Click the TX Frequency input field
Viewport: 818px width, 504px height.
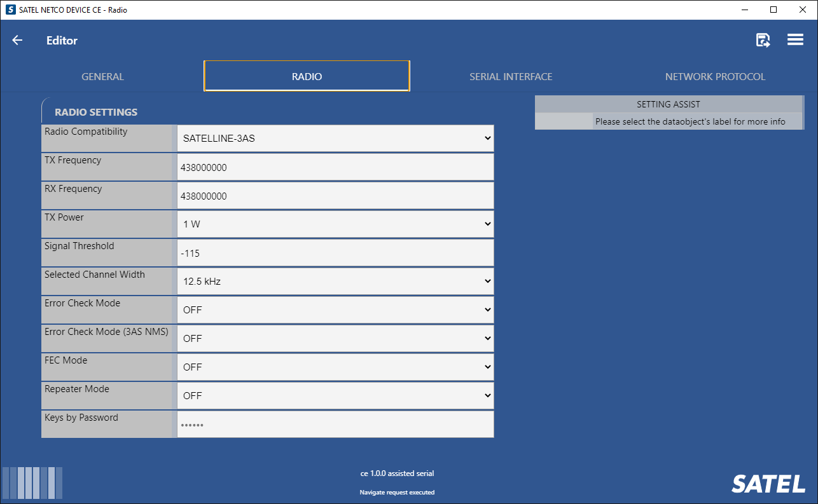pos(336,167)
